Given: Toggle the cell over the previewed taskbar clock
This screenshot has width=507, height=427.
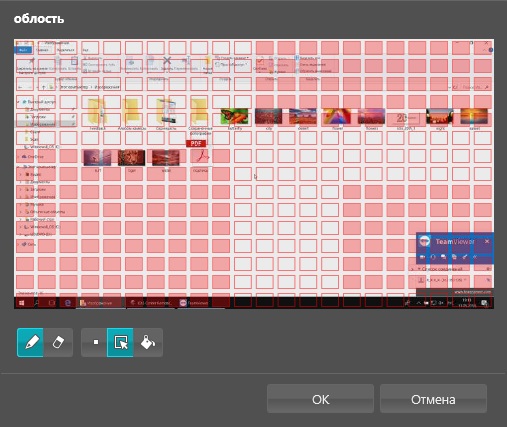Looking at the screenshot, I should click(461, 302).
